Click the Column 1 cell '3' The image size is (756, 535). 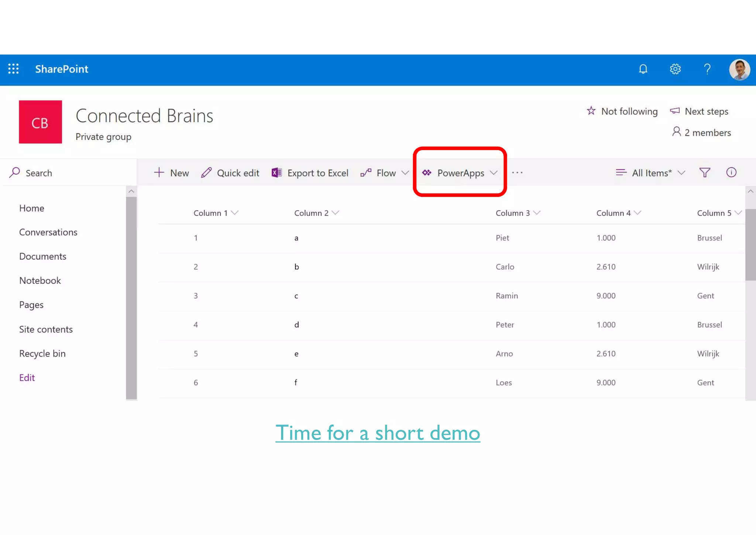[196, 296]
